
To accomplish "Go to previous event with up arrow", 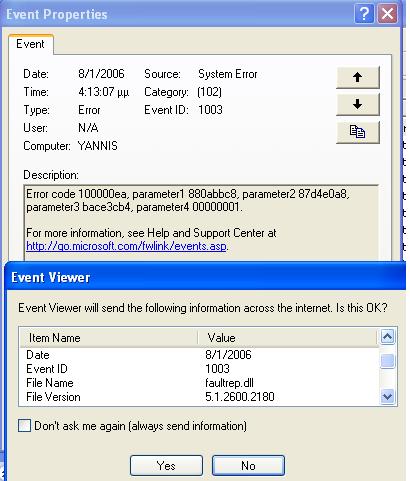I will pos(358,77).
